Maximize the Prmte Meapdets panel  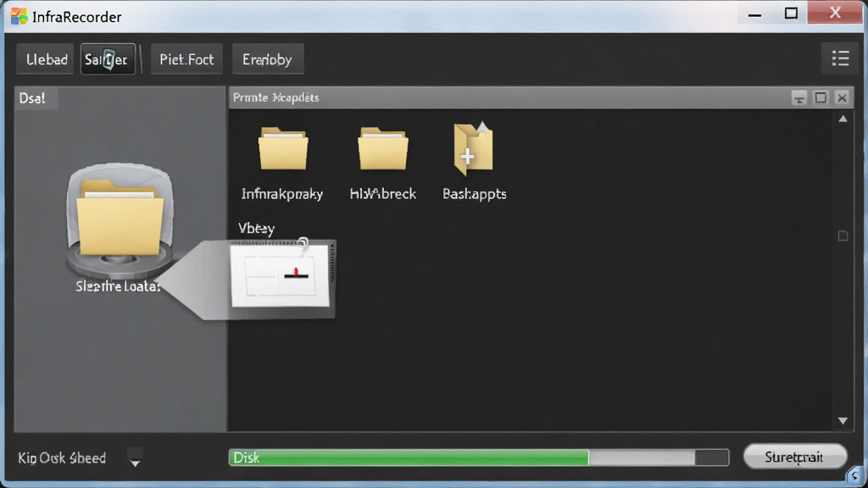821,98
